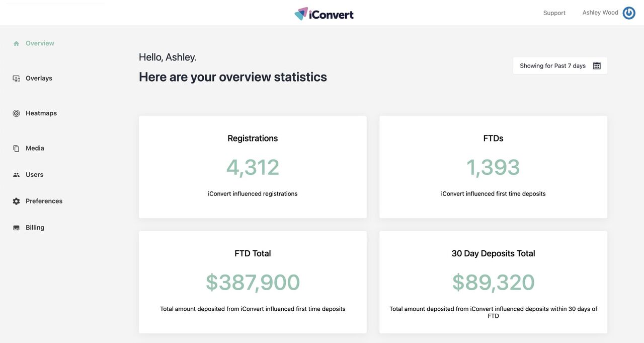644x343 pixels.
Task: Navigate to Media
Action: (35, 148)
